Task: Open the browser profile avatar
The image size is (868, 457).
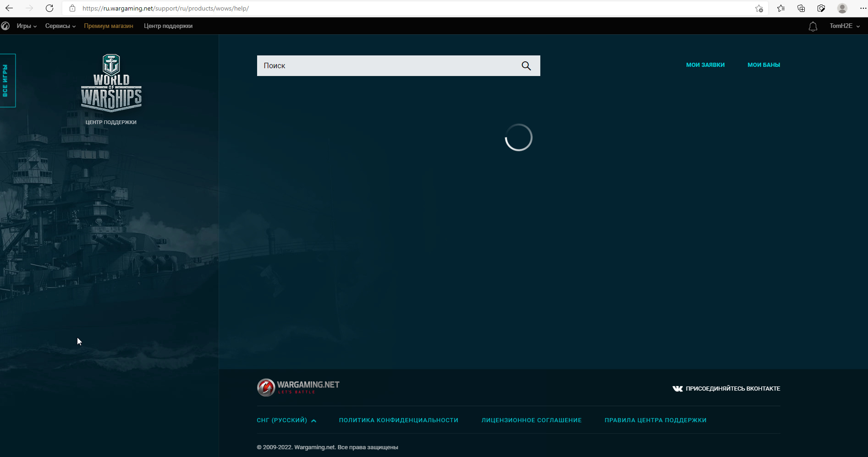Action: (842, 8)
